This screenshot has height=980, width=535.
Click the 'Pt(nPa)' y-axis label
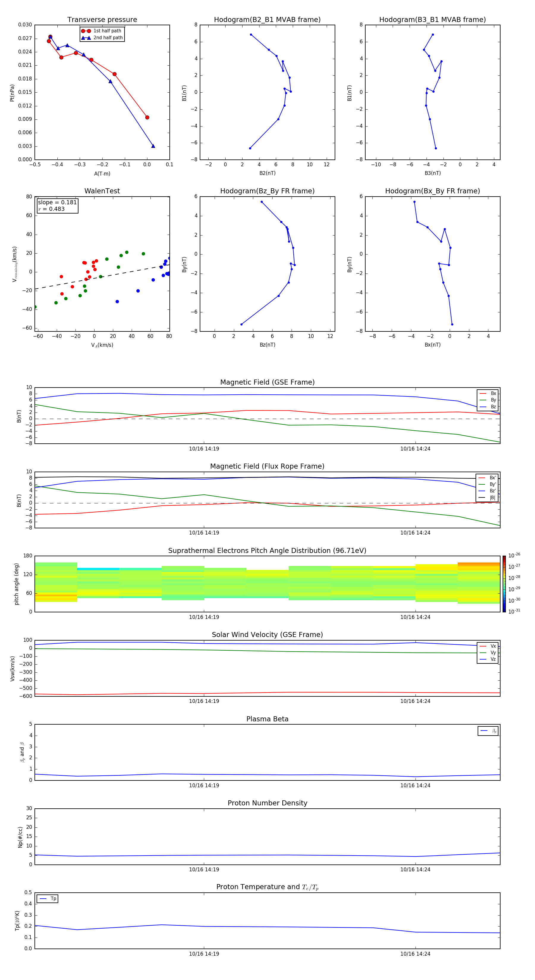point(12,93)
